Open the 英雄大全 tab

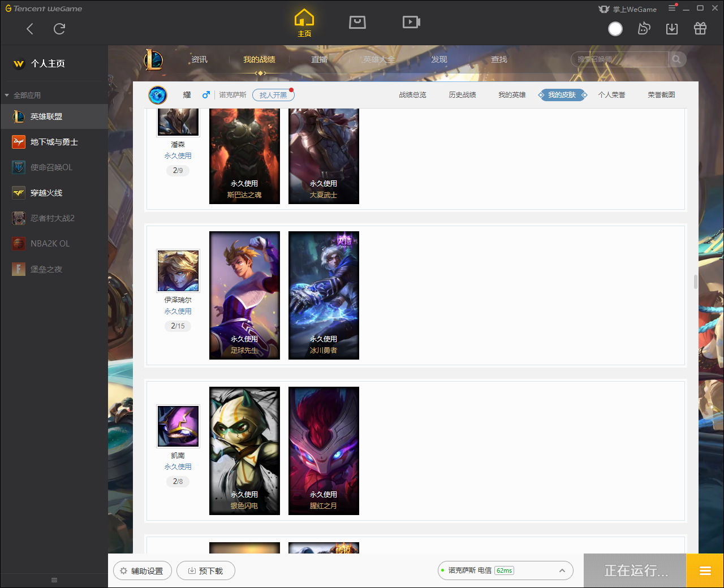click(x=379, y=59)
